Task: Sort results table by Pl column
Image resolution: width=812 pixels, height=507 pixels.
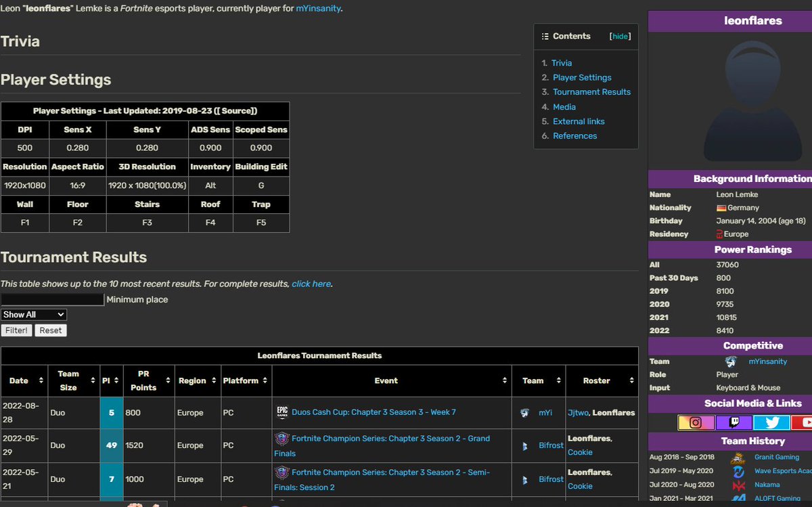Action: click(x=116, y=381)
